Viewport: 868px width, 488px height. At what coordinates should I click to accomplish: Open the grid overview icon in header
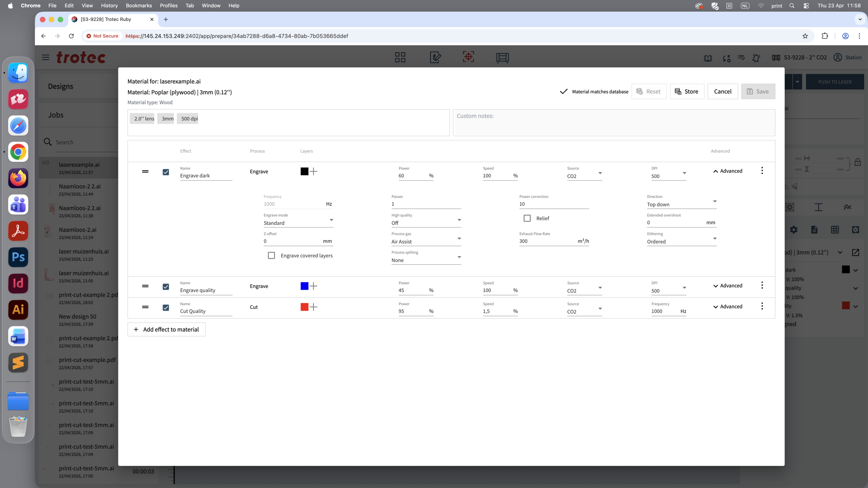[400, 57]
